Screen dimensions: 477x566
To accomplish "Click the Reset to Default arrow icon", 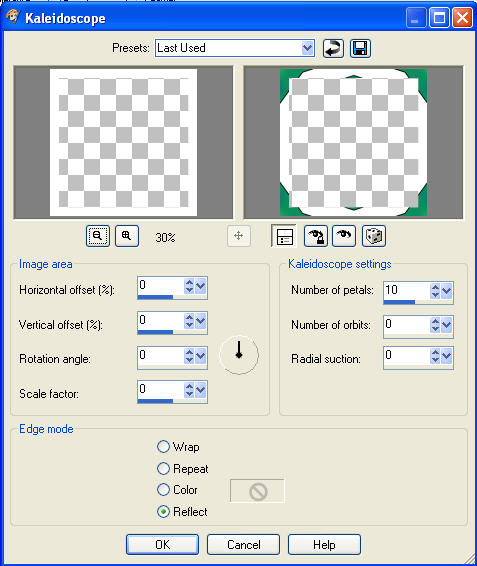I will click(333, 48).
